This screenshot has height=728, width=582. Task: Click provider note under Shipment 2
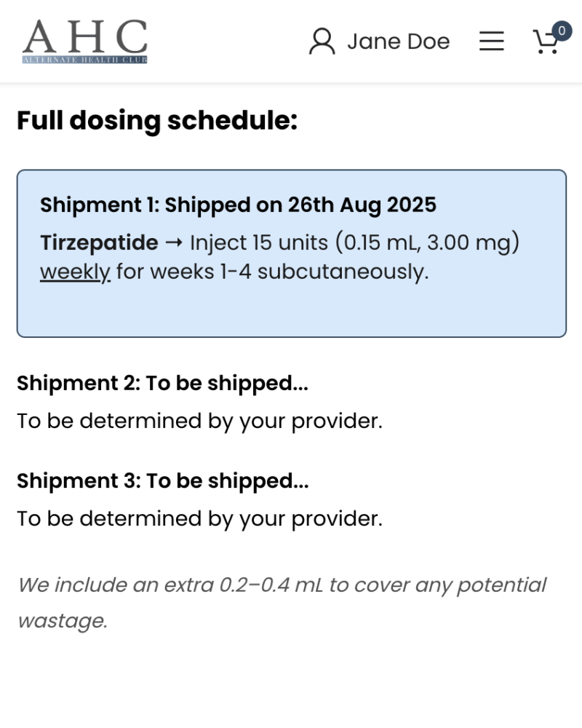[x=199, y=421]
